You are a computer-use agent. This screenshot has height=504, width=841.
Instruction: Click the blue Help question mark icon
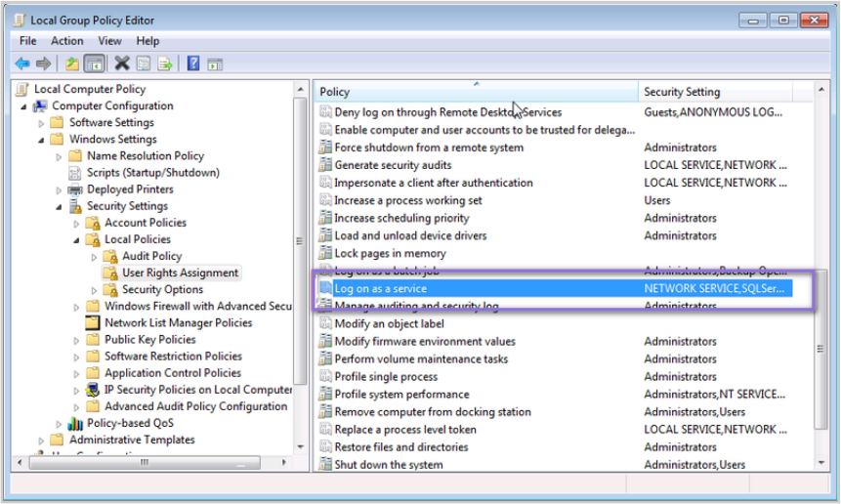click(193, 63)
